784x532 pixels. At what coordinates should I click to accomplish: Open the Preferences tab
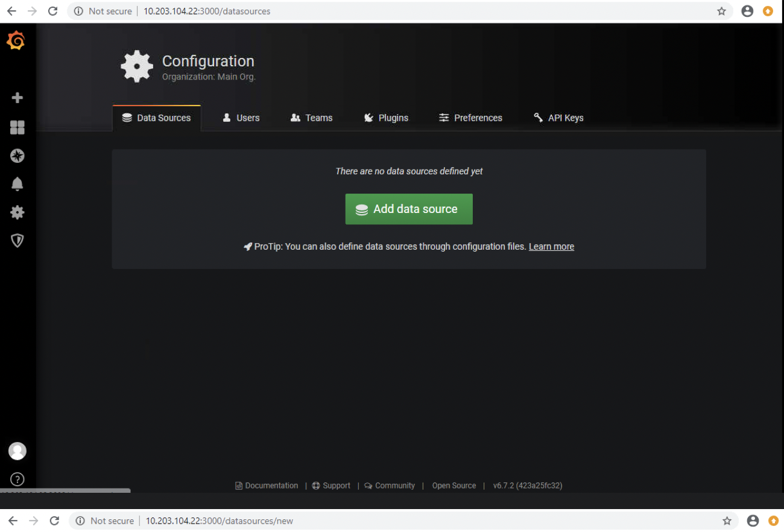(470, 118)
